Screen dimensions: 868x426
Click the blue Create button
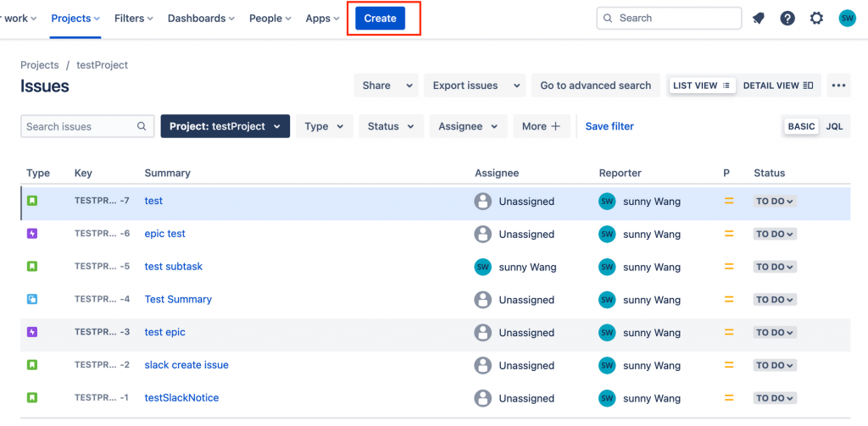tap(380, 18)
